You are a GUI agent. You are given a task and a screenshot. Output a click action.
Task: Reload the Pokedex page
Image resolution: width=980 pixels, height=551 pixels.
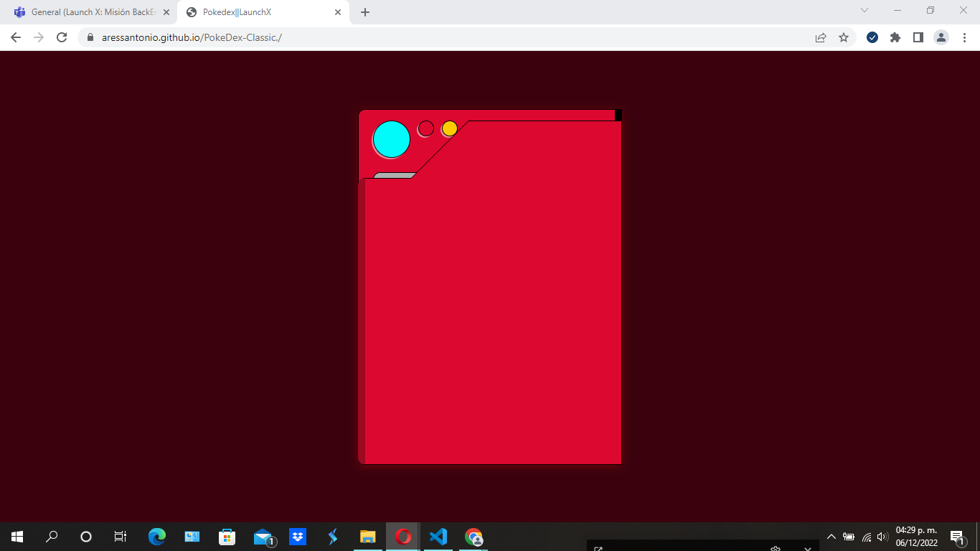[60, 37]
